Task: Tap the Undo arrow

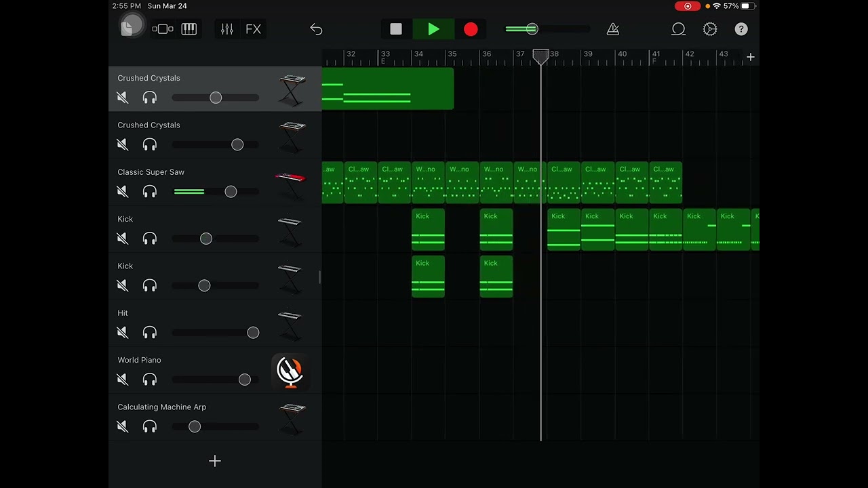Action: coord(316,29)
